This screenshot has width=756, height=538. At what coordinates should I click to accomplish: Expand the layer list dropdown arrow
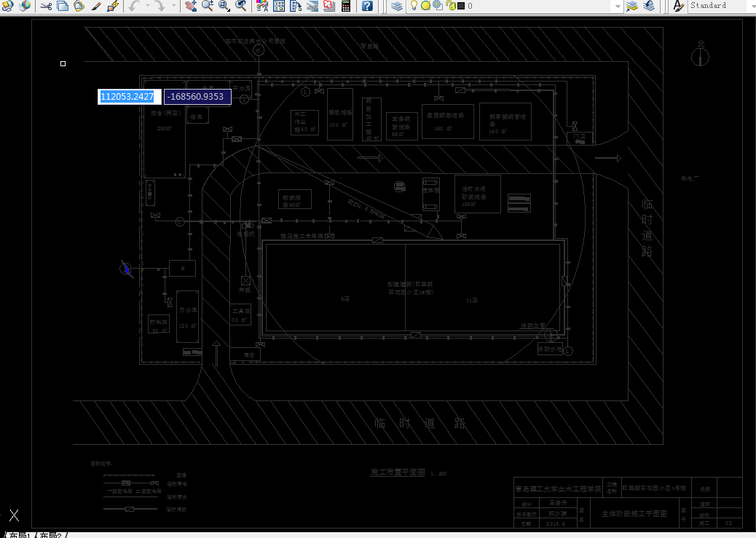618,7
